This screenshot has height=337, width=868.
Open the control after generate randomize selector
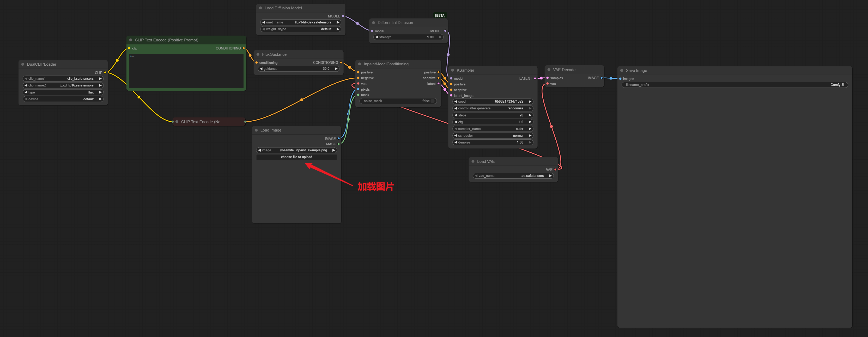pyautogui.click(x=492, y=108)
